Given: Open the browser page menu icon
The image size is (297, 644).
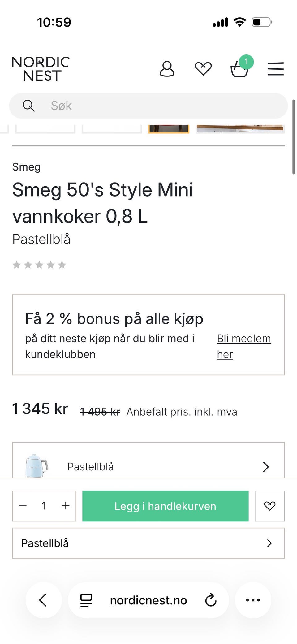Looking at the screenshot, I should (86, 600).
